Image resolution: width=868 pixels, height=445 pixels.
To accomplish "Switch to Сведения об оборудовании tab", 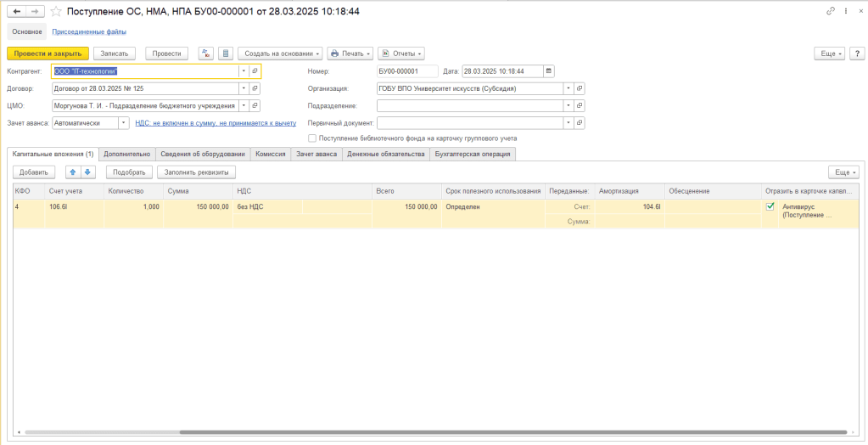I will [x=203, y=154].
